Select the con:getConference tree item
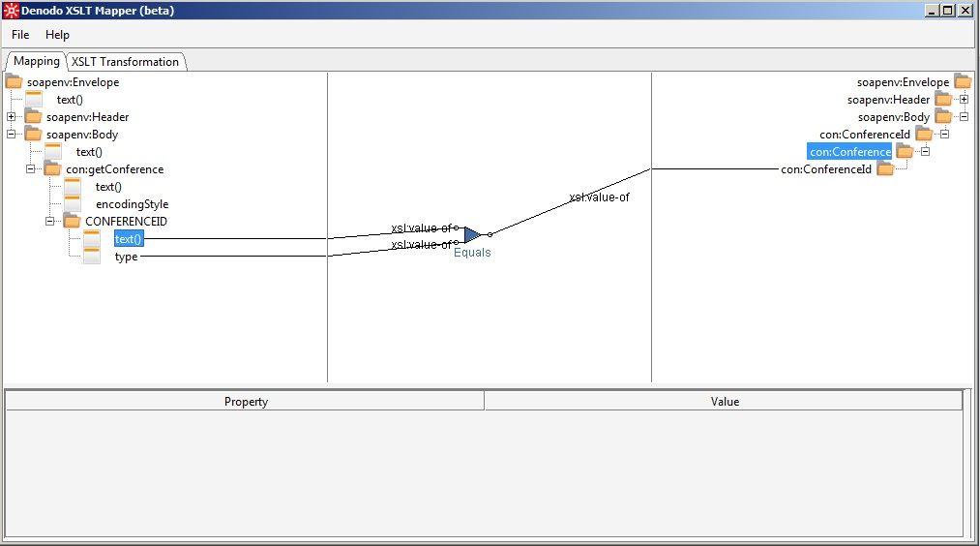The image size is (980, 546). [114, 169]
